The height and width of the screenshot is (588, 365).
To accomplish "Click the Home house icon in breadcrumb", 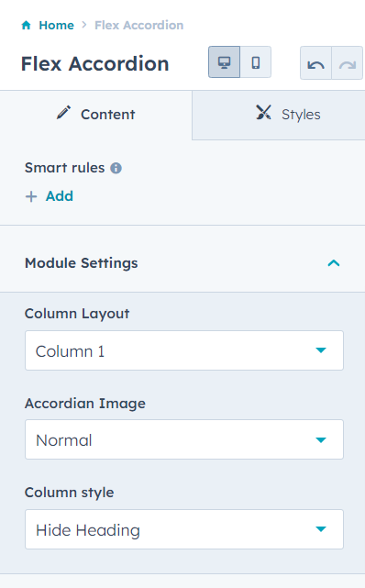I will 27,25.
